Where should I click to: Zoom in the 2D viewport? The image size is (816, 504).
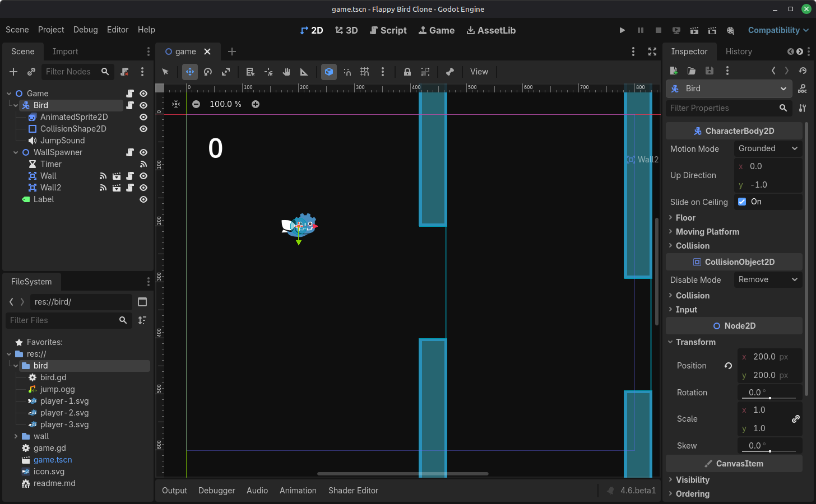tap(256, 104)
